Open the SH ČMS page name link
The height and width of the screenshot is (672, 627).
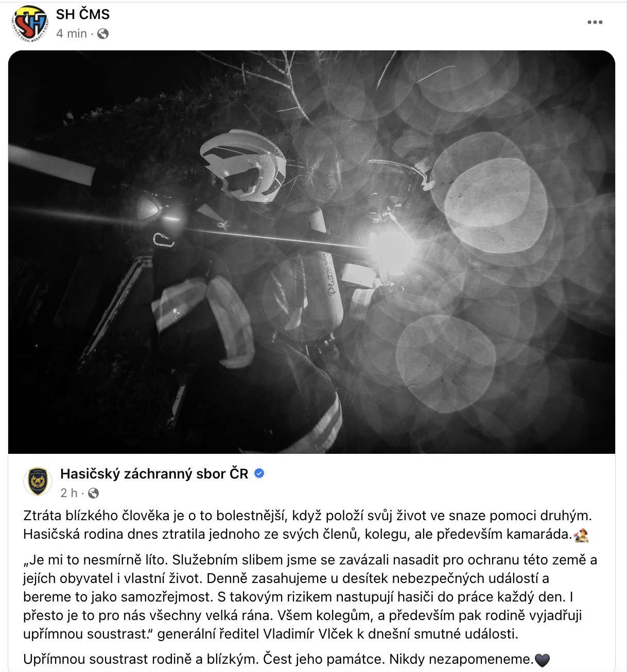pos(83,14)
